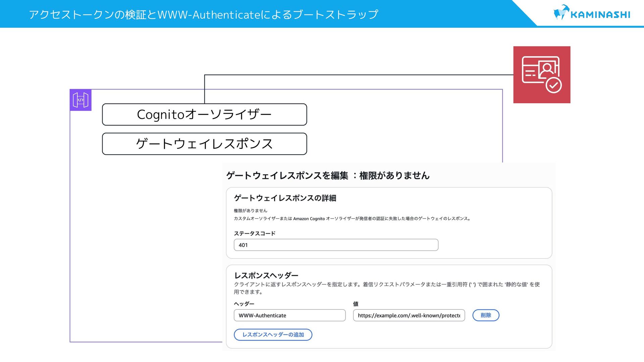Focus the WWW-Authenticate header input
Image resolution: width=644 pixels, height=362 pixels.
point(289,315)
